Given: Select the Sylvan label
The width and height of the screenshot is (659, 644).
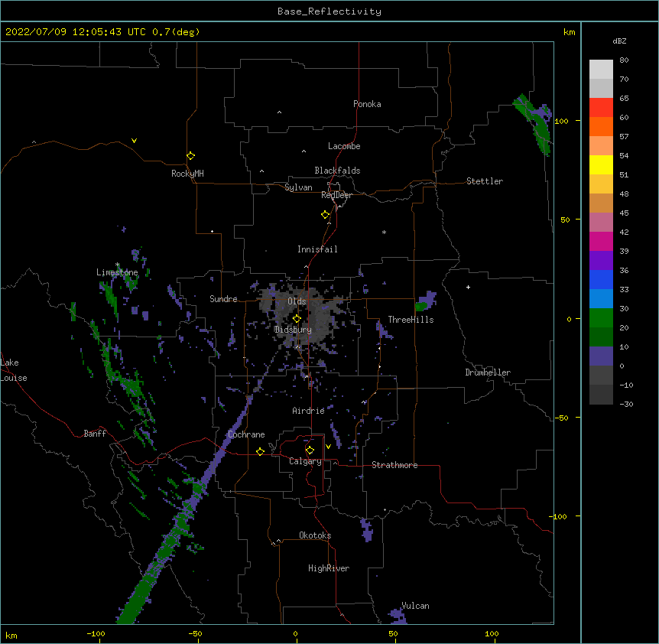Looking at the screenshot, I should (298, 187).
